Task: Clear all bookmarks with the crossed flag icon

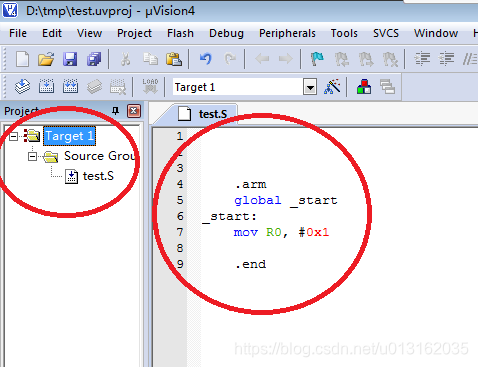Action: (x=390, y=59)
